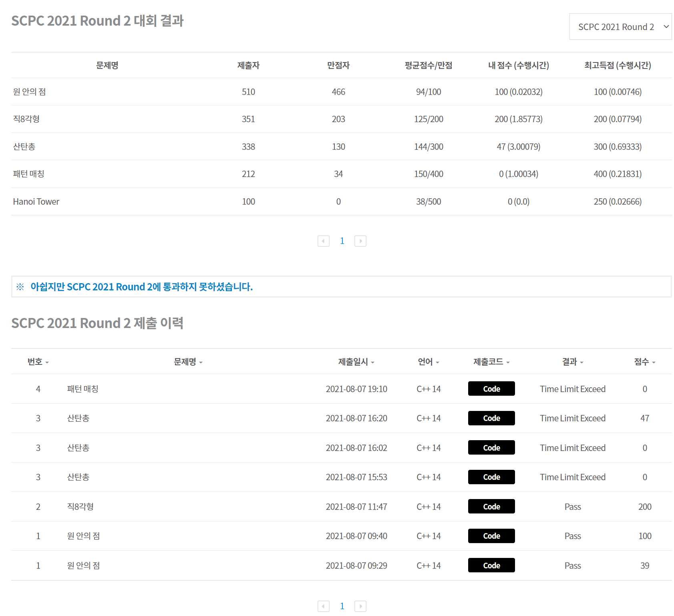Viewport: 674px width, 616px height.
Task: Click my score 100 (0.02032)
Action: 519,92
